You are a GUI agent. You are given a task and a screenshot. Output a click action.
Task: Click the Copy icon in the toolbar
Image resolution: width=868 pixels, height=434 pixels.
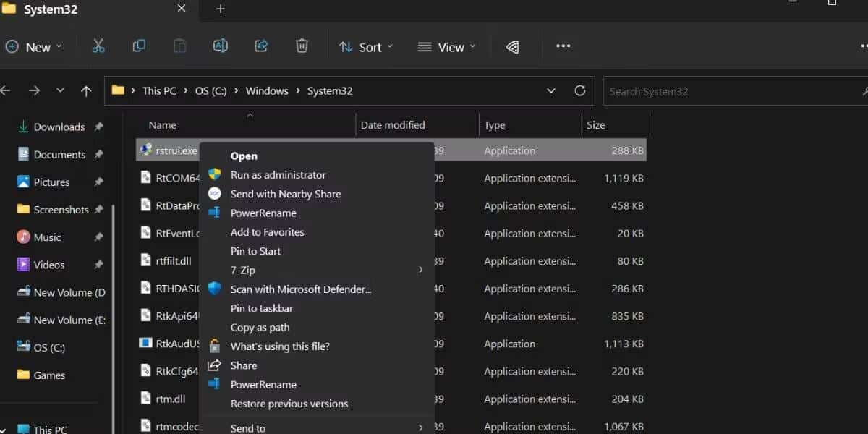click(138, 46)
